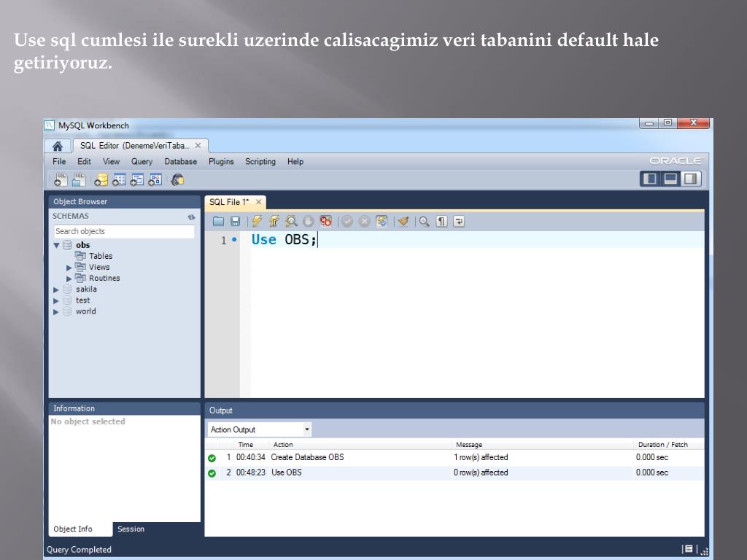
Task: Open SQL script file toolbar icon
Action: pyautogui.click(x=79, y=179)
